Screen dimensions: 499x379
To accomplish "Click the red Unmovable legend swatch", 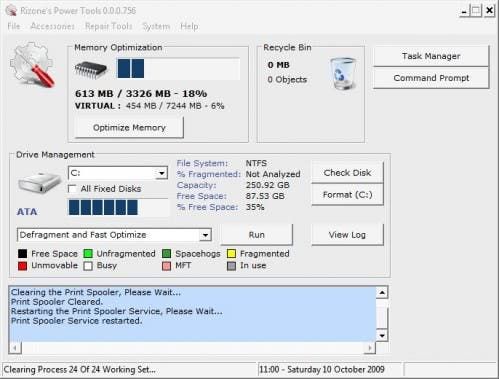I will point(22,266).
